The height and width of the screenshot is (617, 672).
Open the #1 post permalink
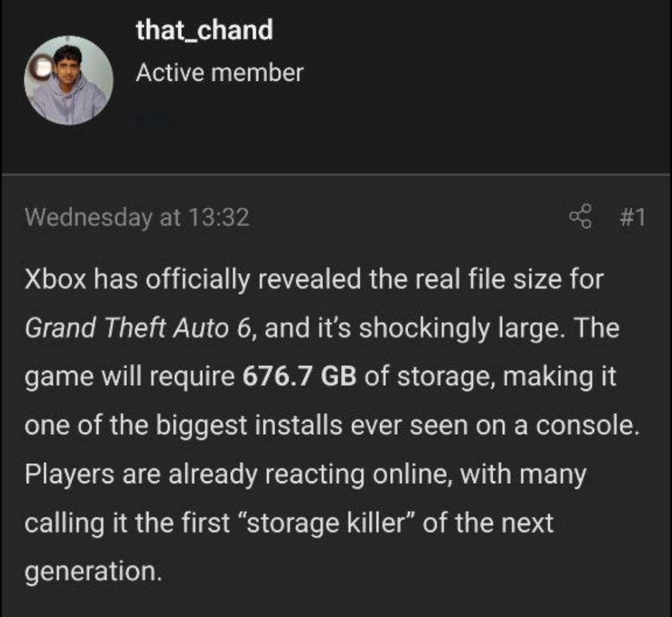[x=632, y=217]
